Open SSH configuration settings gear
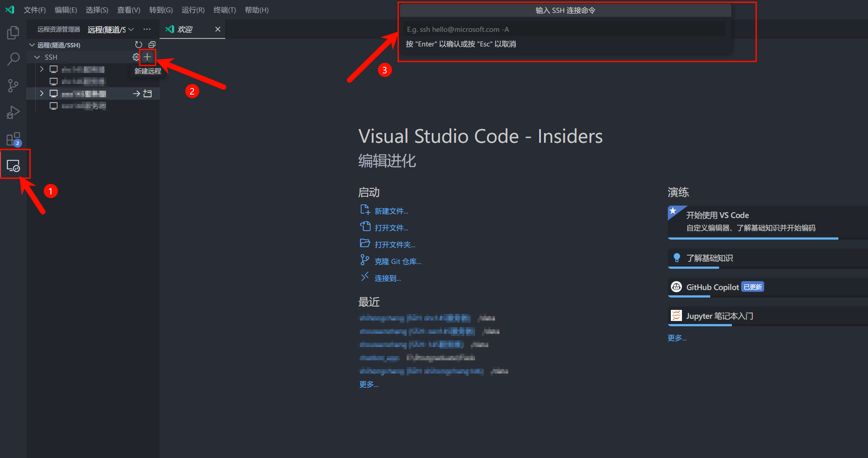The height and width of the screenshot is (458, 868). click(136, 57)
